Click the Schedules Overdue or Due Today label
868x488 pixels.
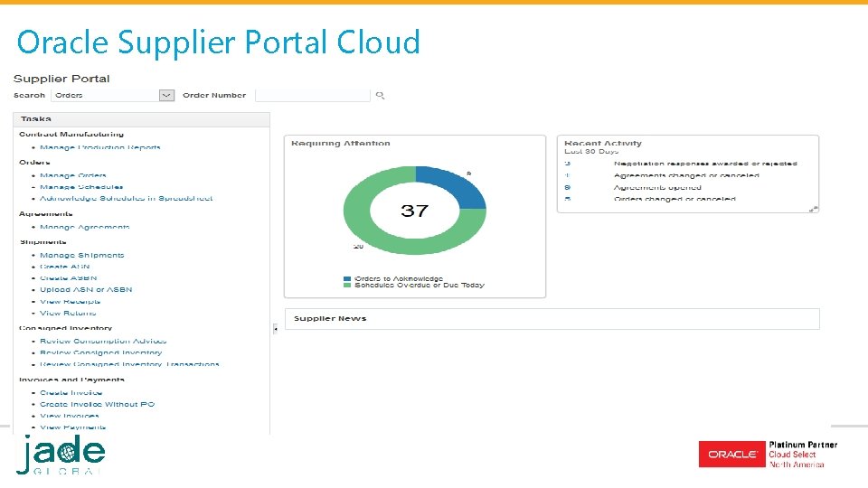(419, 286)
